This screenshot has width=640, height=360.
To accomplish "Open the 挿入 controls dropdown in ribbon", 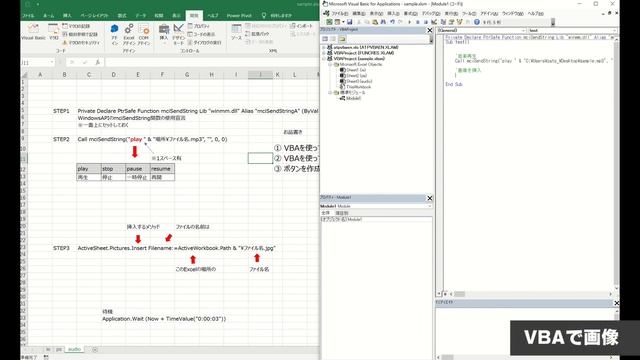I will click(164, 34).
